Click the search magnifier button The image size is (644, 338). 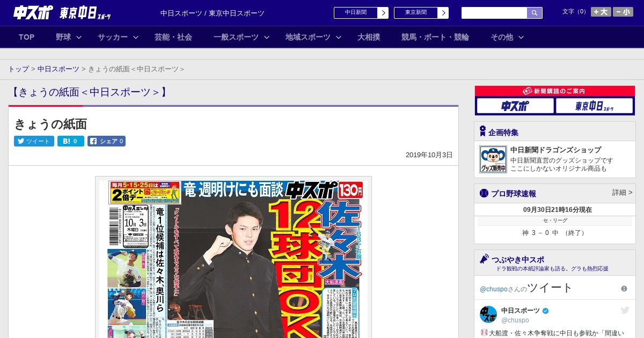click(535, 13)
